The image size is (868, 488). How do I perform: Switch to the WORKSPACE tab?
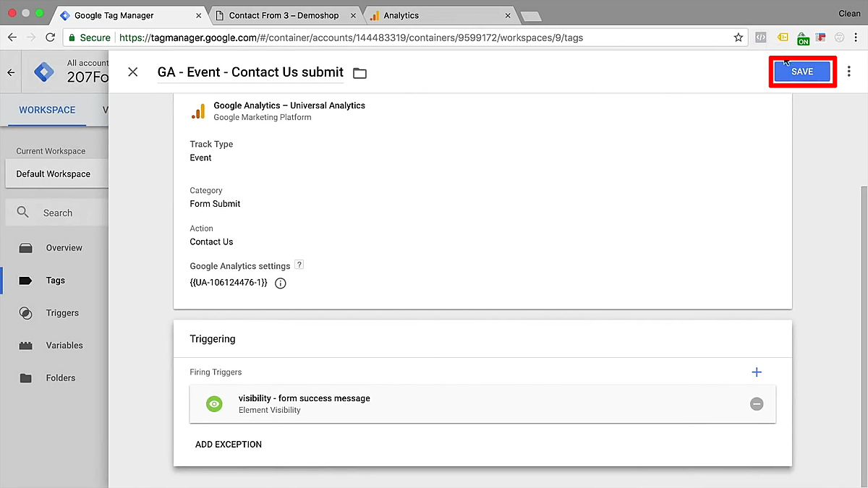pos(47,110)
